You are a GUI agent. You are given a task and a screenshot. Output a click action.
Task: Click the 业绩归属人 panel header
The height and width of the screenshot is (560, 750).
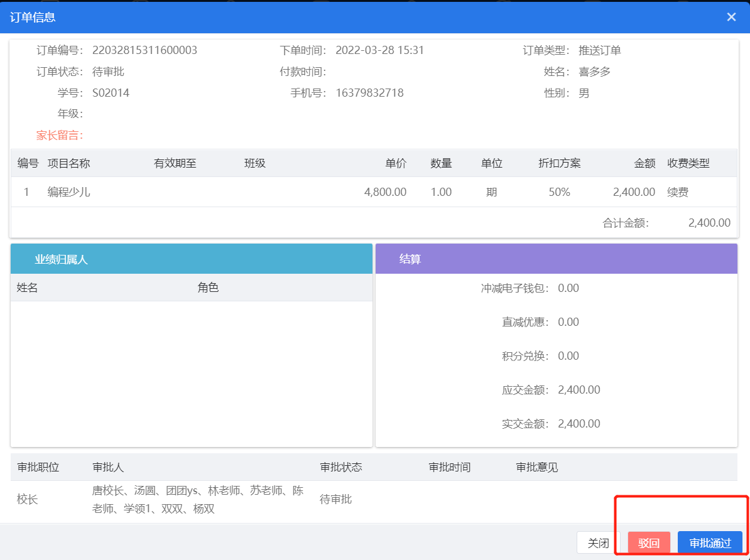[192, 259]
